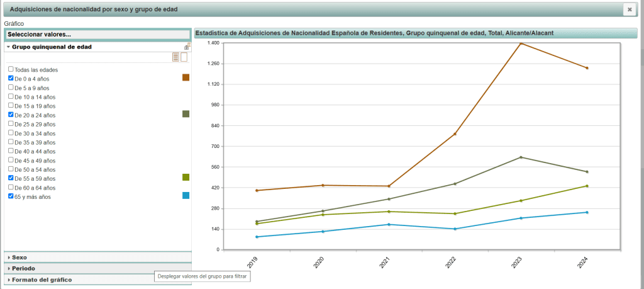Expand the Sexo filter section
The image size is (644, 289).
click(19, 257)
